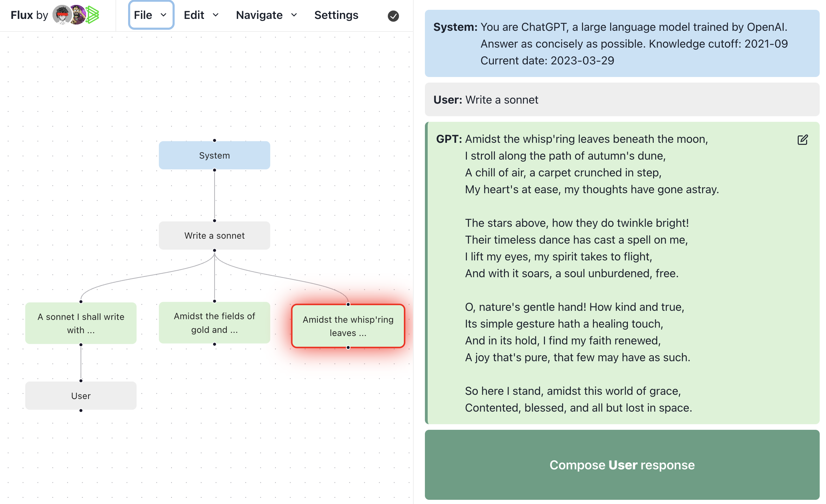Click the User message 'Write a sonnet'
The image size is (826, 504).
(x=622, y=100)
